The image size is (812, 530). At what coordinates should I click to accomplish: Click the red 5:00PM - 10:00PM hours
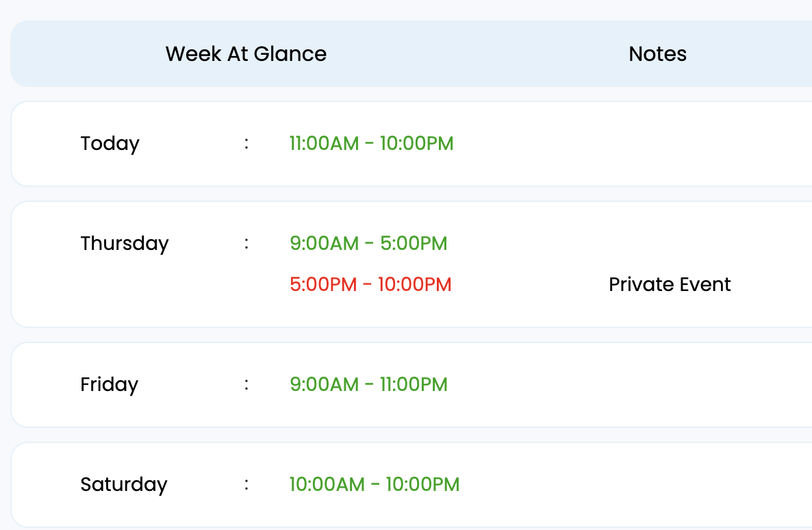click(x=370, y=284)
